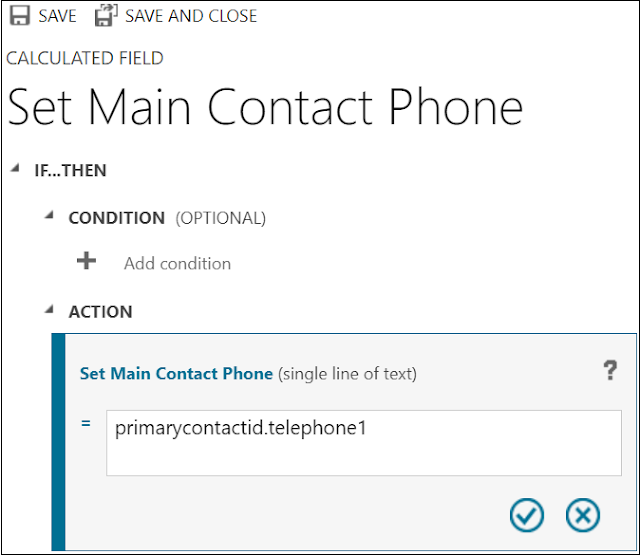The image size is (640, 555).
Task: Click the Set Main Contact Phone page title
Action: pyautogui.click(x=265, y=107)
